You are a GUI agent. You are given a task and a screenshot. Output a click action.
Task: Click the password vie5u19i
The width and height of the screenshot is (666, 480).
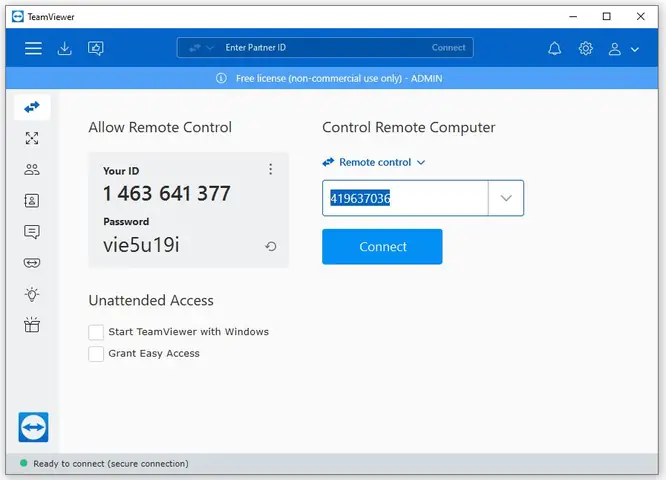tap(141, 245)
